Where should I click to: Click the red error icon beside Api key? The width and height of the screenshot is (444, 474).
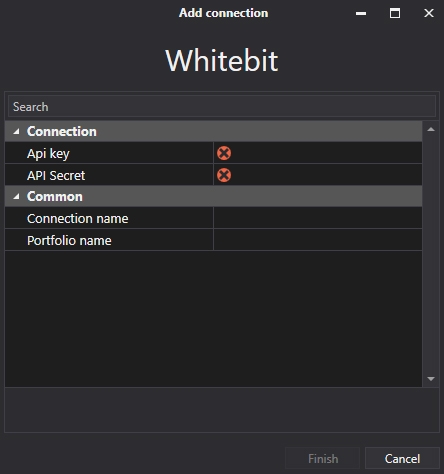pos(224,153)
